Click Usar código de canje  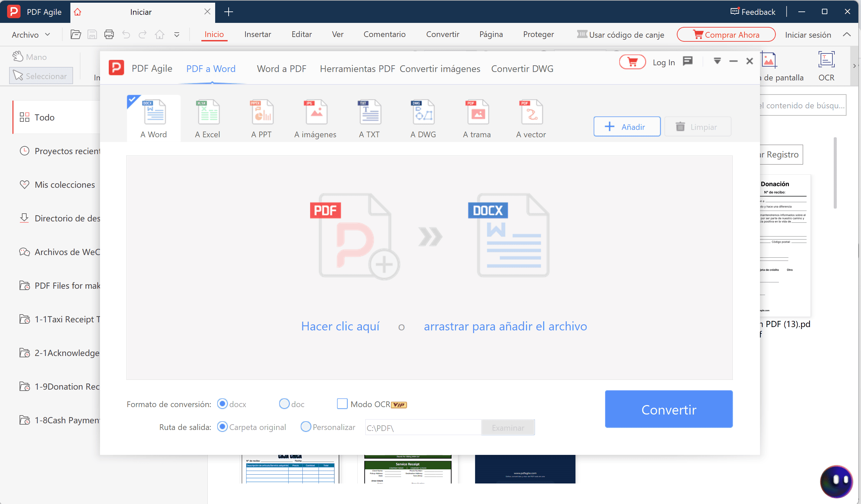click(x=621, y=35)
